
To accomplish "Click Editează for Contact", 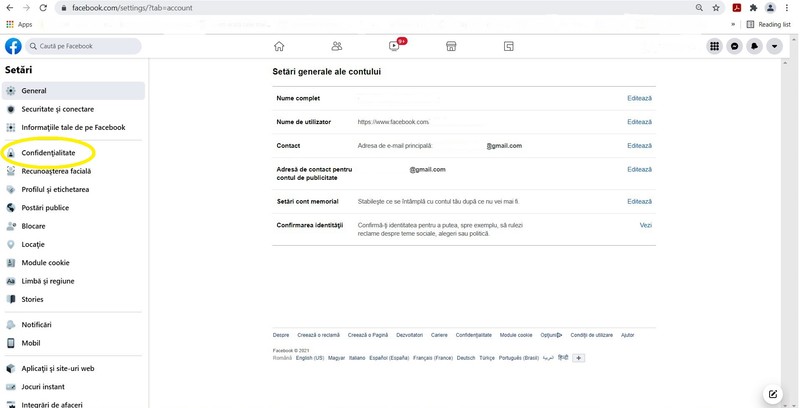I will pyautogui.click(x=639, y=145).
